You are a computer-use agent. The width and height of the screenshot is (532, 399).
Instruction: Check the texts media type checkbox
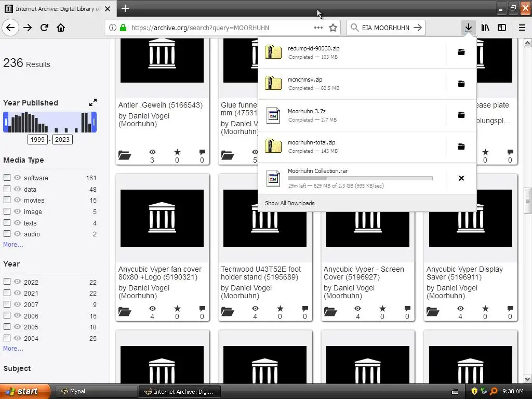(7, 222)
